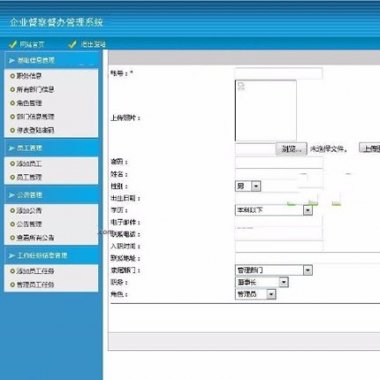
Task: Open the 员工管理 item under 添加员工
Action: 29,177
